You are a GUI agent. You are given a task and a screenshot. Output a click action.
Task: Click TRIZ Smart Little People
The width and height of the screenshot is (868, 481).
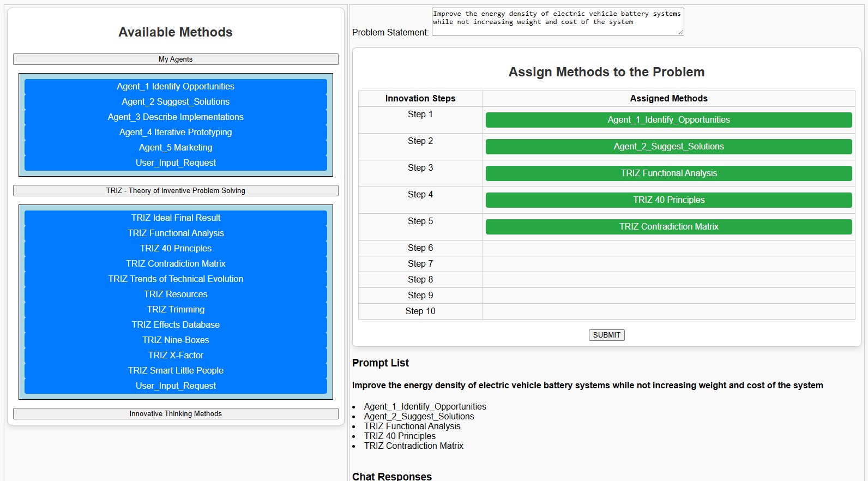176,370
